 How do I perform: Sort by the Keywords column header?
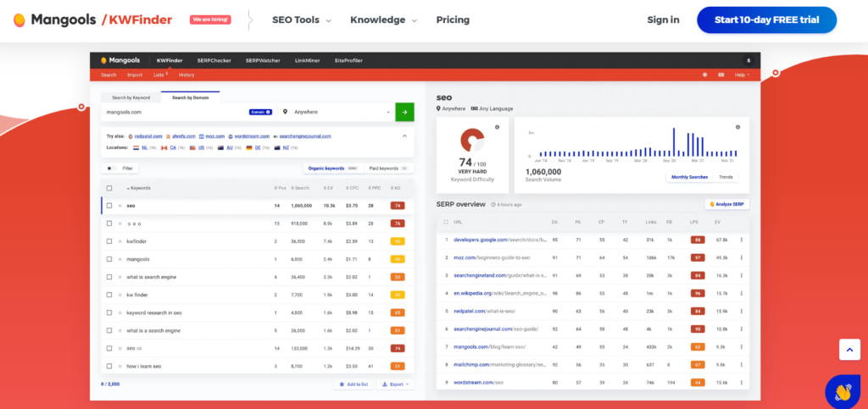click(x=138, y=188)
